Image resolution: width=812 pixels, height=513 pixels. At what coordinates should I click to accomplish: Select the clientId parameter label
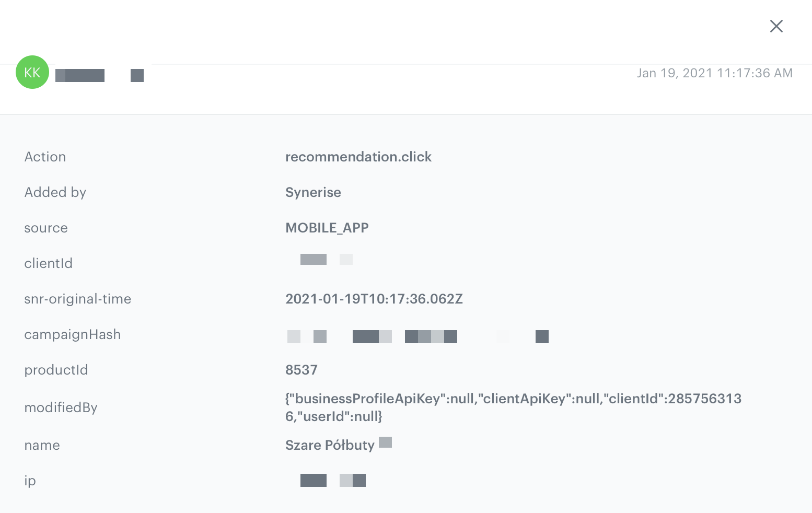tap(48, 263)
